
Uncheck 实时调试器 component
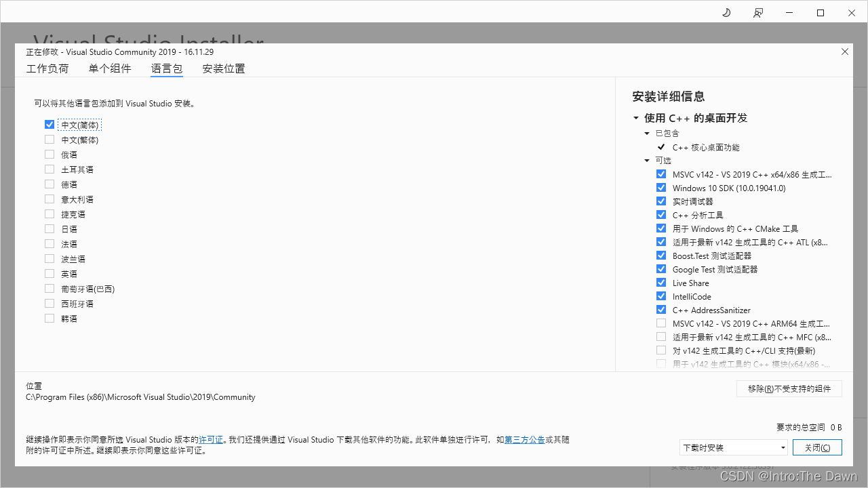pyautogui.click(x=661, y=201)
